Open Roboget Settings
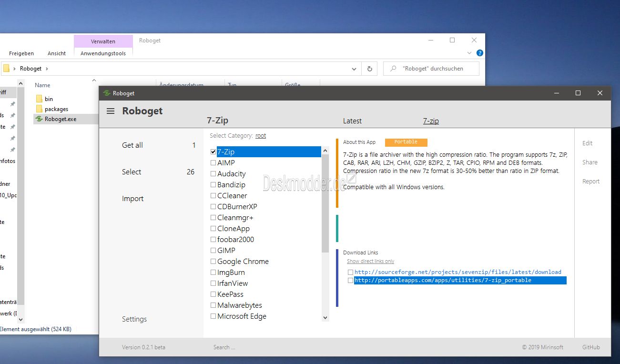This screenshot has height=364, width=620. pyautogui.click(x=134, y=319)
